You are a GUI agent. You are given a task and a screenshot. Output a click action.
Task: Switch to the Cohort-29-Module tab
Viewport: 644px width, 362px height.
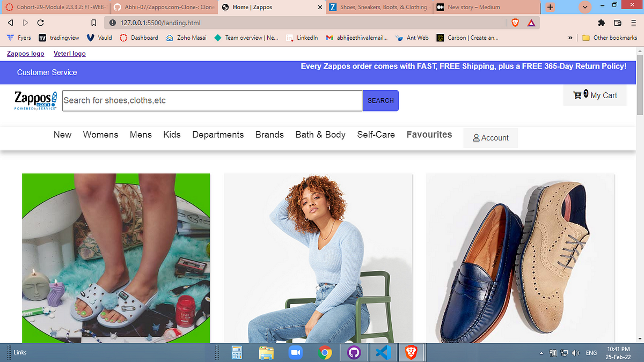tap(55, 7)
